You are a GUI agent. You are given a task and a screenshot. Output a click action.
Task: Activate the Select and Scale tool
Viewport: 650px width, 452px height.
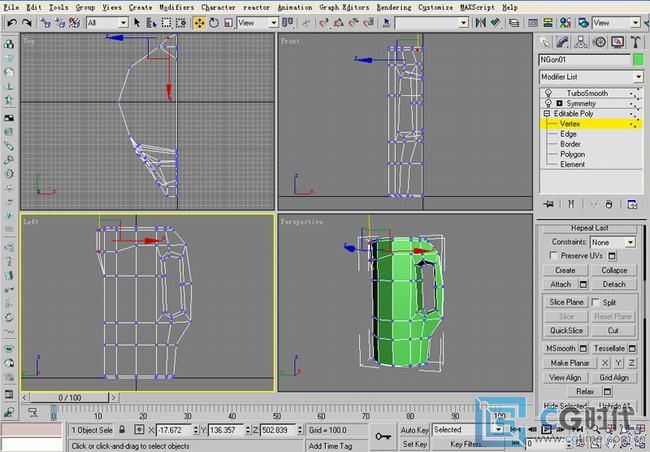coord(228,23)
